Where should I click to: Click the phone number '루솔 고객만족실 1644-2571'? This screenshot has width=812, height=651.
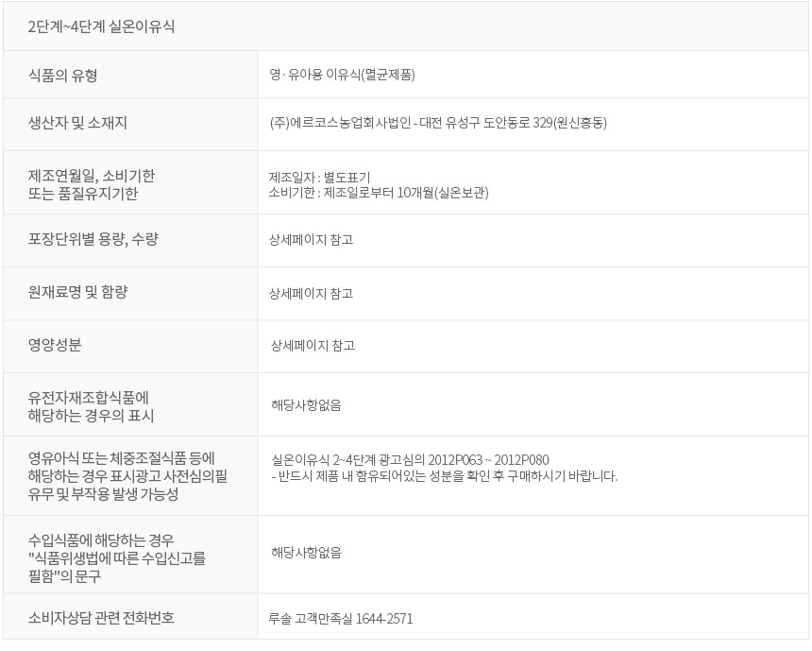(x=341, y=618)
